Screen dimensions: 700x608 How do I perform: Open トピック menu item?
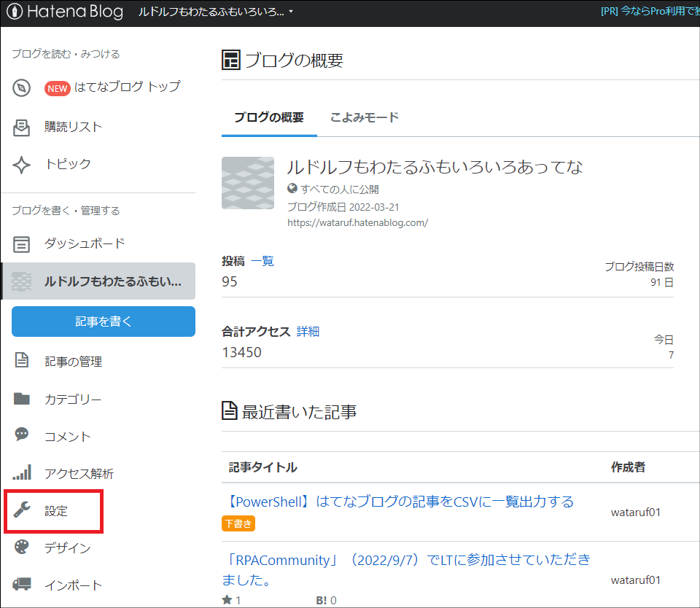[x=68, y=164]
